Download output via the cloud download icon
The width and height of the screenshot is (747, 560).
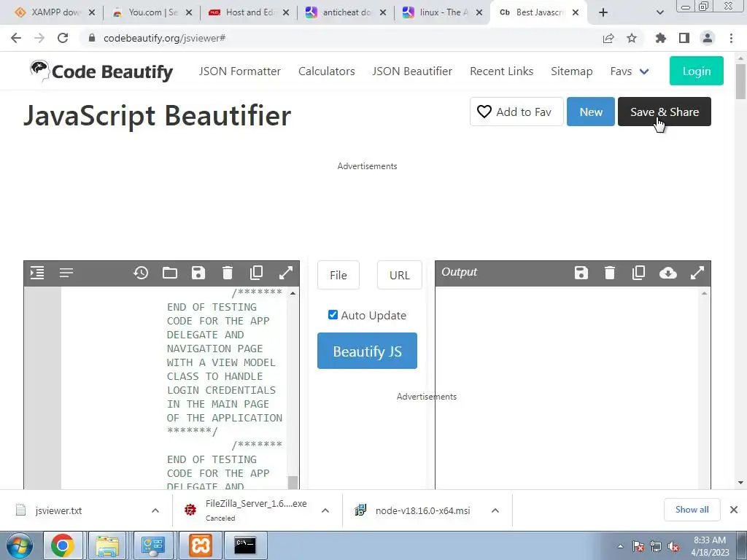(668, 273)
